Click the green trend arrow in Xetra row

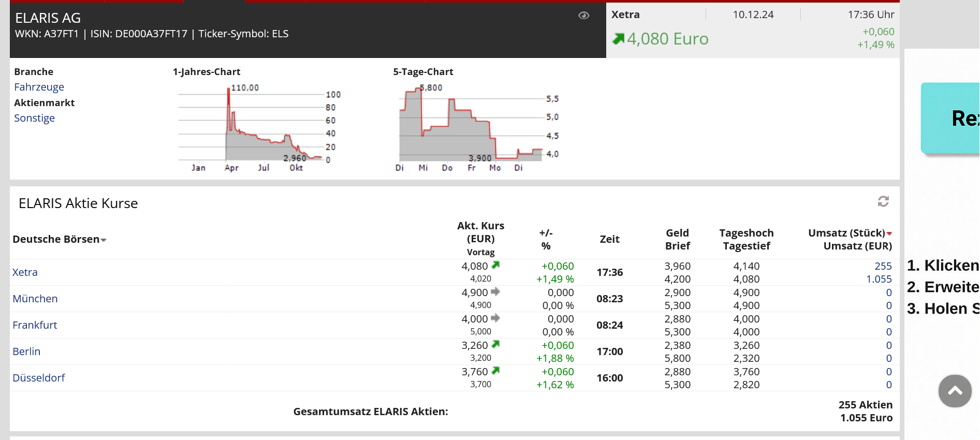coord(495,266)
